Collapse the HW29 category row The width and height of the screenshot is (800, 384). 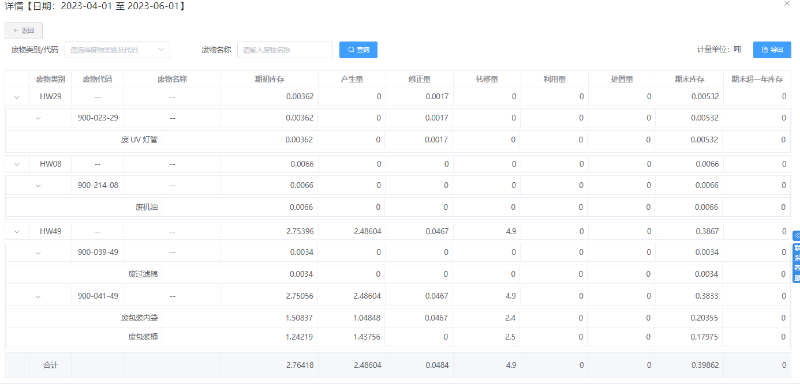[17, 96]
